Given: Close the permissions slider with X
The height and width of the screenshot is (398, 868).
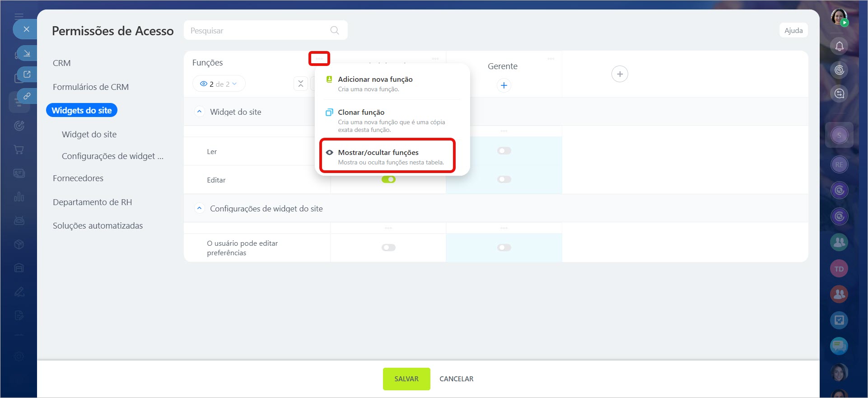Looking at the screenshot, I should pos(26,29).
